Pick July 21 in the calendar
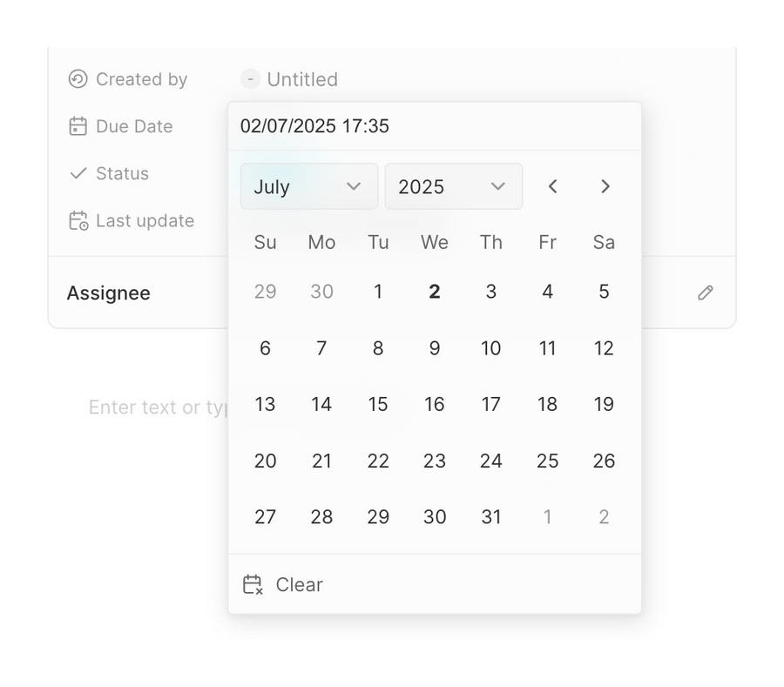The image size is (784, 687). point(321,460)
